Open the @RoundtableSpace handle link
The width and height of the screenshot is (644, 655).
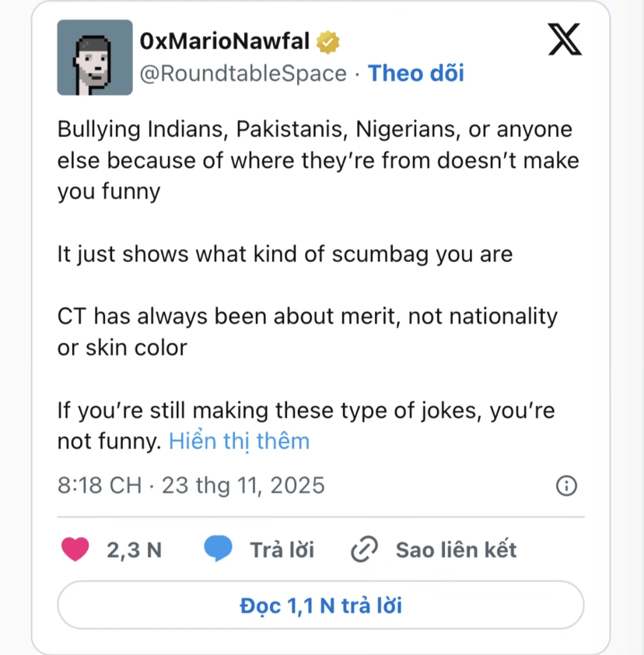point(243,73)
